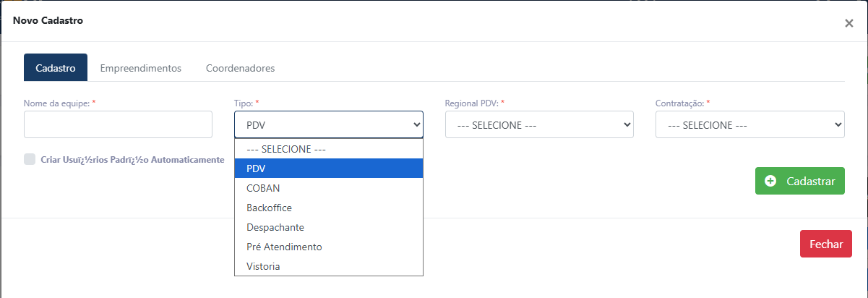This screenshot has height=298, width=868.
Task: Close the Novo Cadastro dialog with X
Action: click(x=849, y=23)
